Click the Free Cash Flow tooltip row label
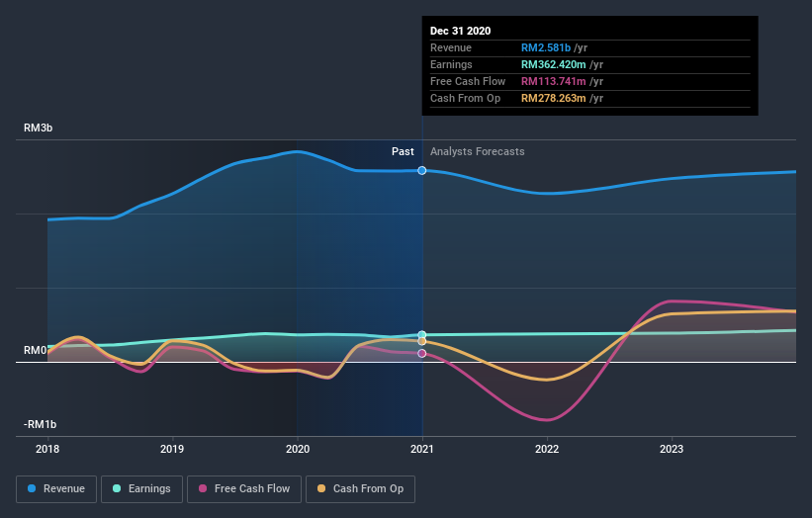Viewport: 812px width, 518px height. point(468,81)
